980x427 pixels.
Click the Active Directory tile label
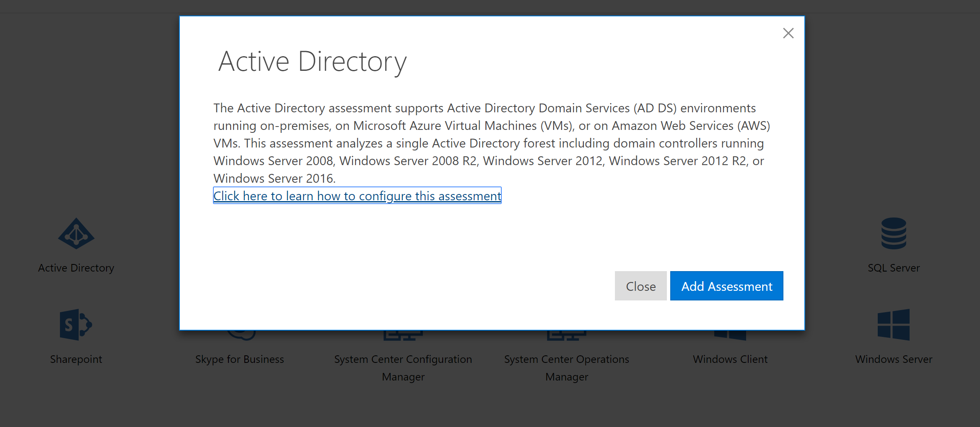76,268
